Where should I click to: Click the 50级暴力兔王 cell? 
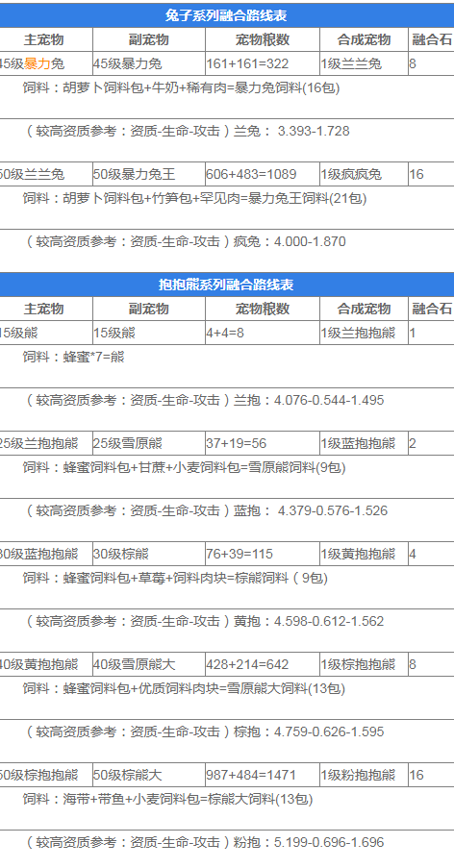(x=149, y=174)
